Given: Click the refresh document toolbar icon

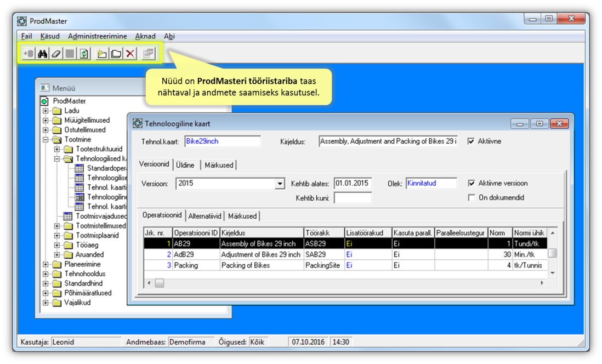Looking at the screenshot, I should (x=84, y=54).
